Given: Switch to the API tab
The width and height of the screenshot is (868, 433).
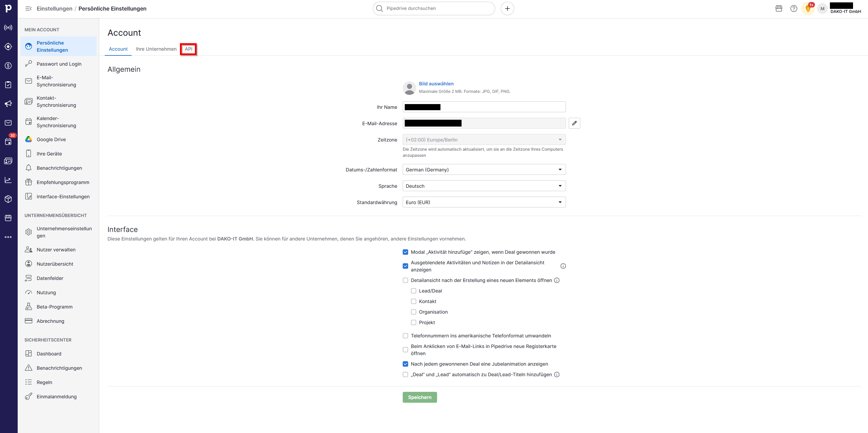Looking at the screenshot, I should click(x=188, y=49).
